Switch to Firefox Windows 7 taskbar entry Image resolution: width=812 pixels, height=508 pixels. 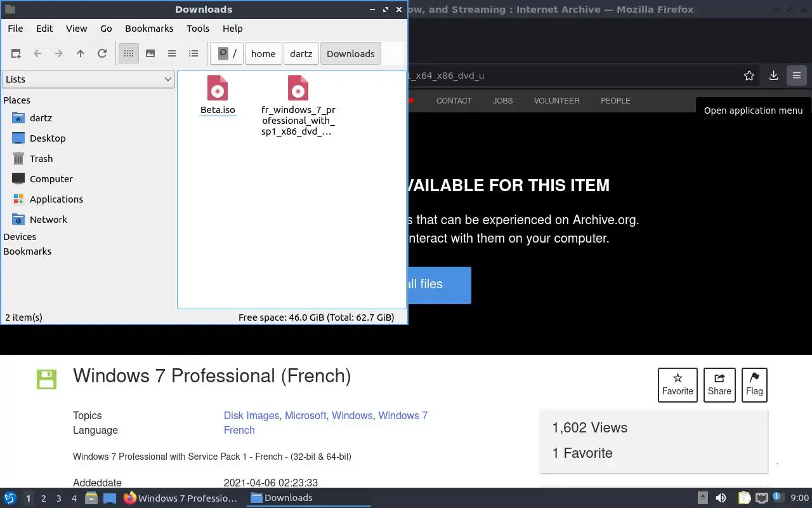181,498
